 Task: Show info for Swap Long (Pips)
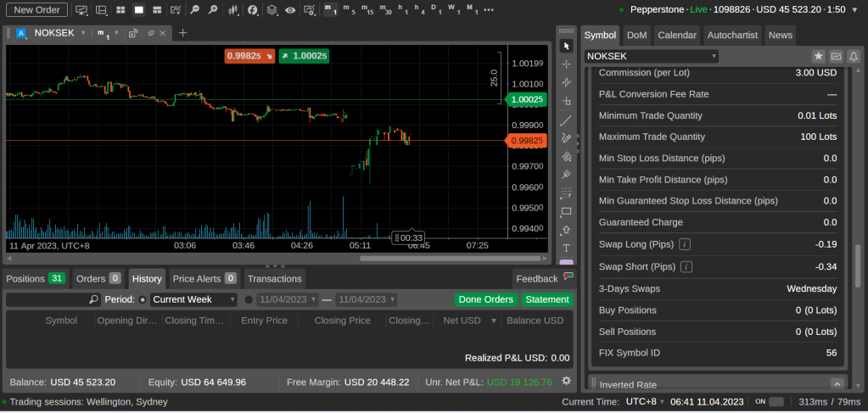click(x=686, y=244)
